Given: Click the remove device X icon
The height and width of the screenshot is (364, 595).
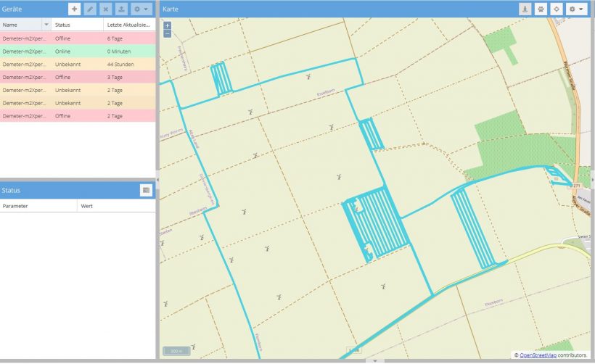Looking at the screenshot, I should 105,9.
